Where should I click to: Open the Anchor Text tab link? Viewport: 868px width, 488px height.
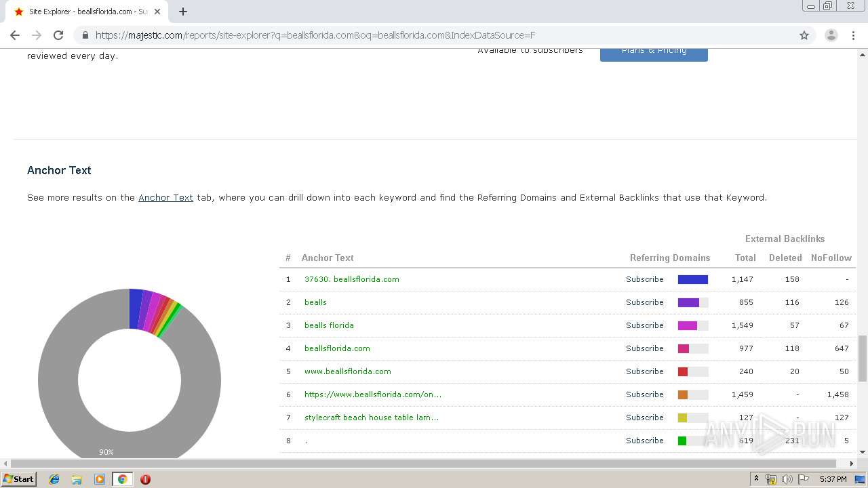165,198
